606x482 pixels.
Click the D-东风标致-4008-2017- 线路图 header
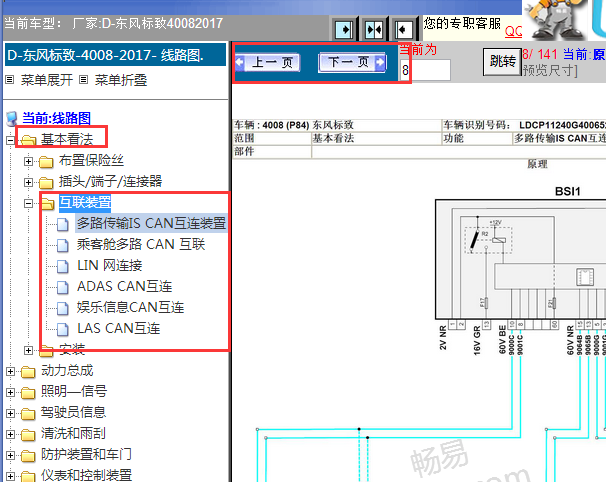tap(115, 55)
